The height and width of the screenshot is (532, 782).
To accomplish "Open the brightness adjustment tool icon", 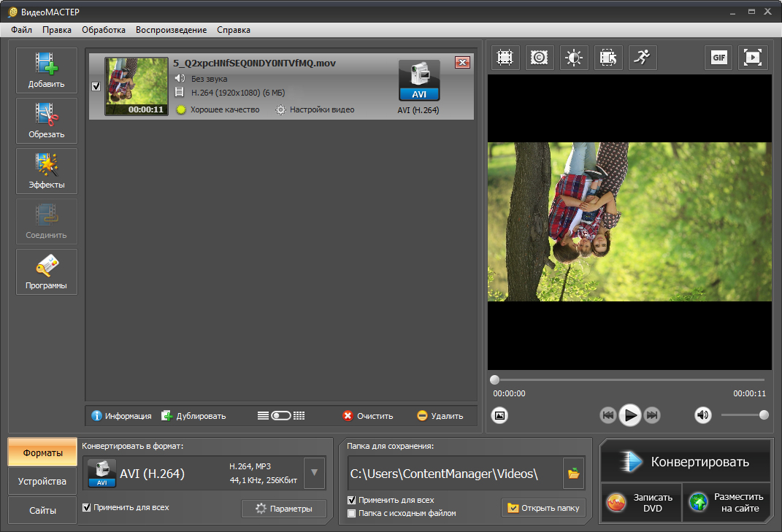I will [574, 58].
